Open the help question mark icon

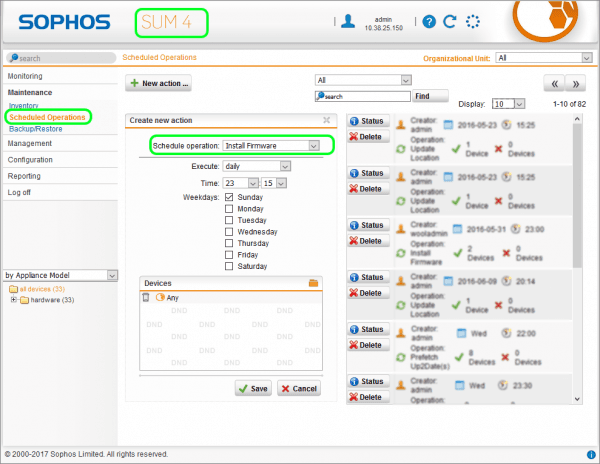coord(429,21)
